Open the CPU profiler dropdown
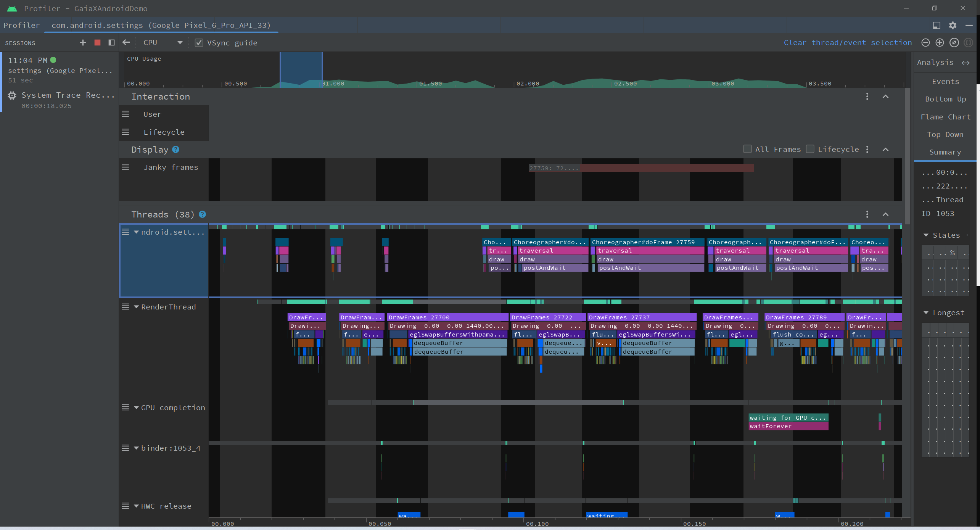This screenshot has height=530, width=980. [163, 43]
